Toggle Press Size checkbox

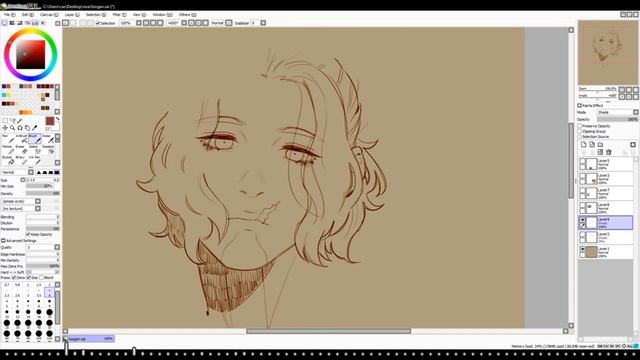[x=28, y=278]
